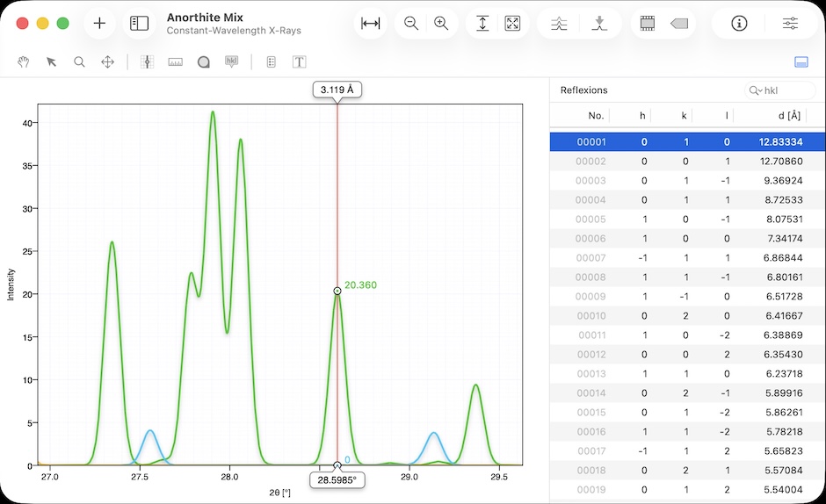
Task: Fit the diffraction pattern to full width
Action: (x=371, y=24)
